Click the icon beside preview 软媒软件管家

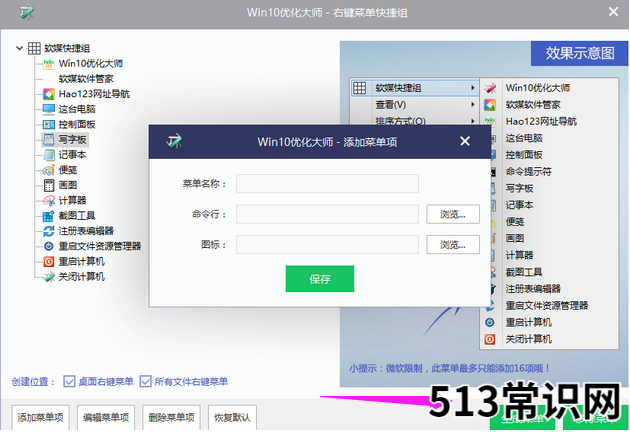coord(490,105)
